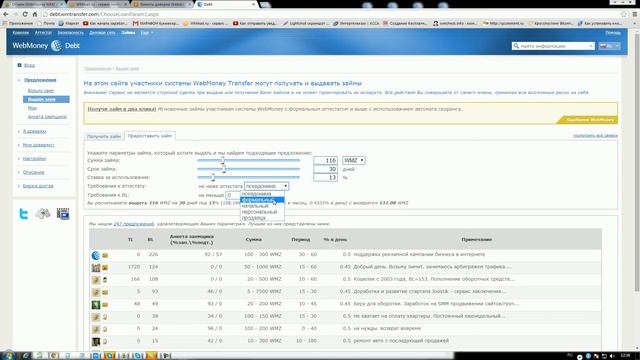
Task: Open Займы in top navigation
Action: [x=128, y=33]
